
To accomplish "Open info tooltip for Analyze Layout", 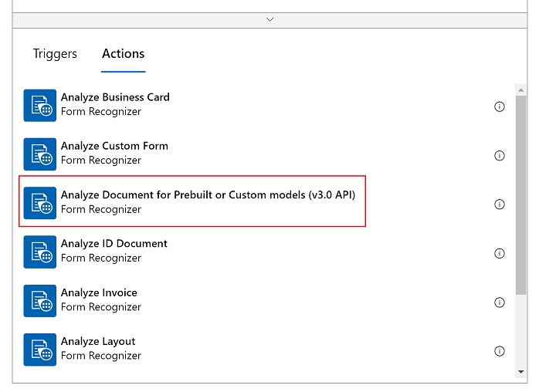I will click(x=500, y=351).
